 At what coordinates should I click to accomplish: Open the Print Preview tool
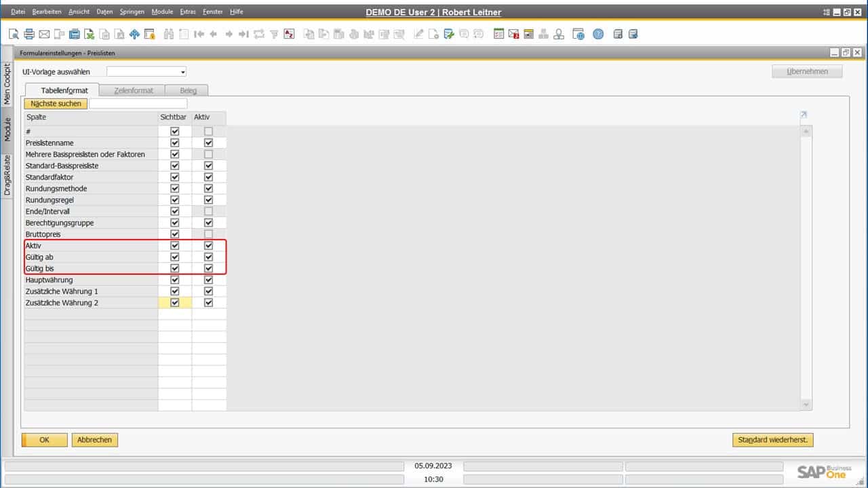(x=14, y=34)
